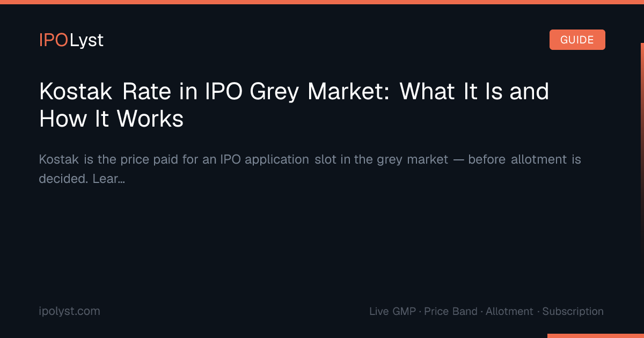This screenshot has height=338, width=644.
Task: Click the GUIDE badge
Action: coord(577,40)
